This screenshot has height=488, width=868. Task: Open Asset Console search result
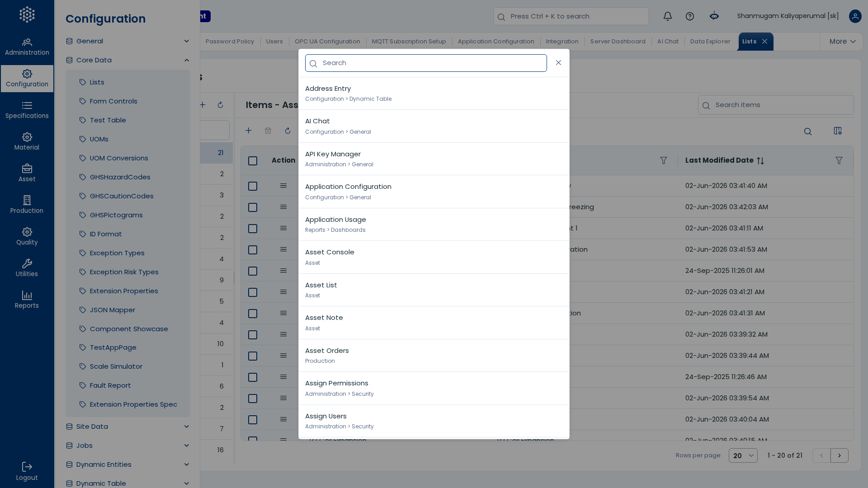pos(434,257)
